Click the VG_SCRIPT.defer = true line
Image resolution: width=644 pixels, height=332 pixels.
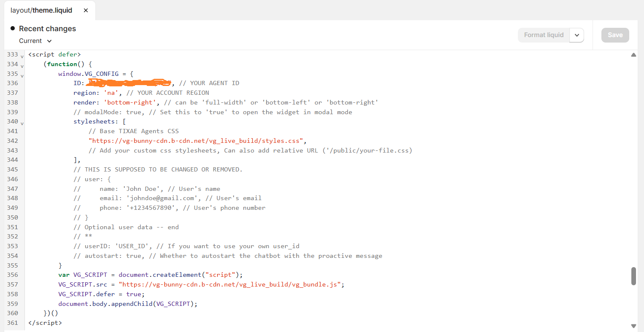pos(101,294)
